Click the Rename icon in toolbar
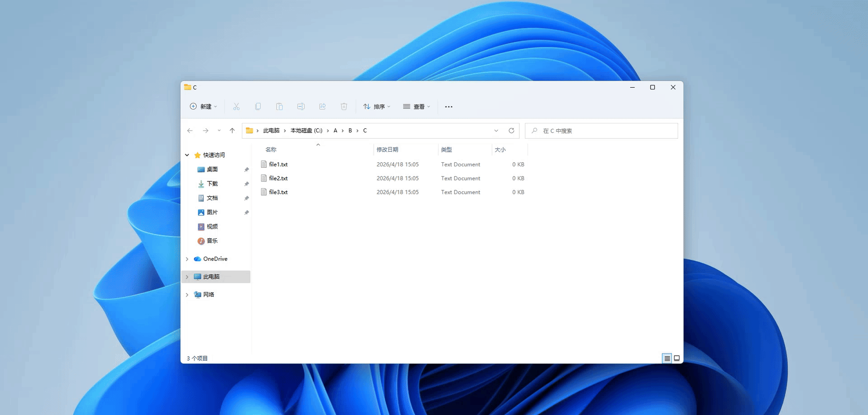 (301, 107)
